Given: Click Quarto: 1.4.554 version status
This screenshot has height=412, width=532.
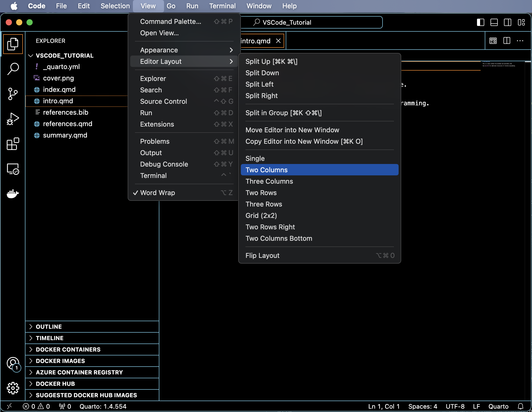Looking at the screenshot, I should (103, 406).
